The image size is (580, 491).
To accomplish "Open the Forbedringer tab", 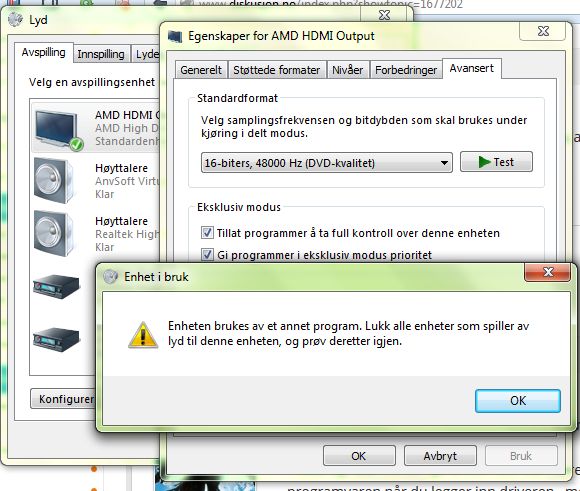I will tap(406, 70).
